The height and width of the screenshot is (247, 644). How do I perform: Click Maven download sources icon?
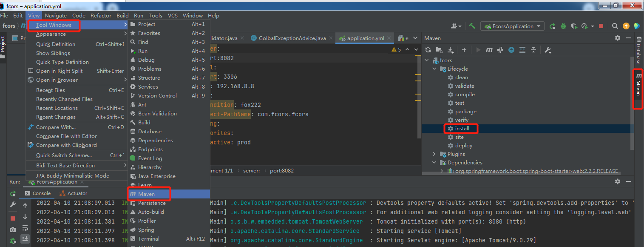click(x=451, y=50)
